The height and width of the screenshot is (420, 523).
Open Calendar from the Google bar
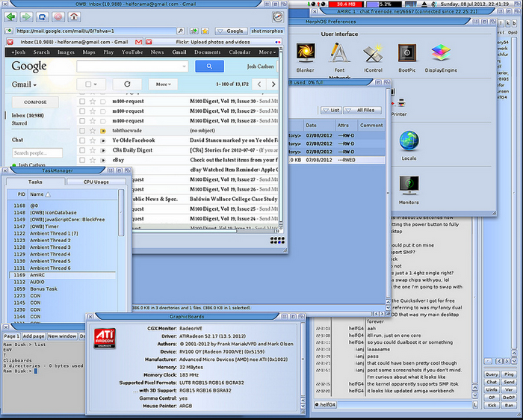click(240, 52)
